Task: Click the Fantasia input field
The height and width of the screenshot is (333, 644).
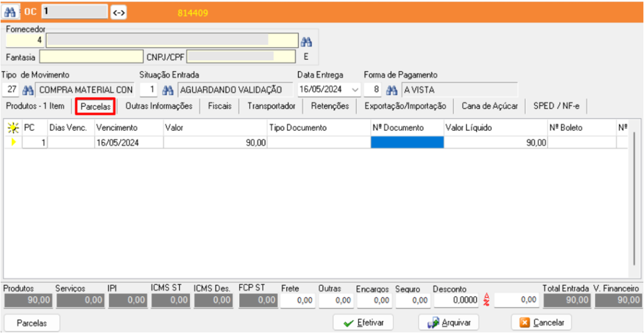Action: [x=90, y=57]
